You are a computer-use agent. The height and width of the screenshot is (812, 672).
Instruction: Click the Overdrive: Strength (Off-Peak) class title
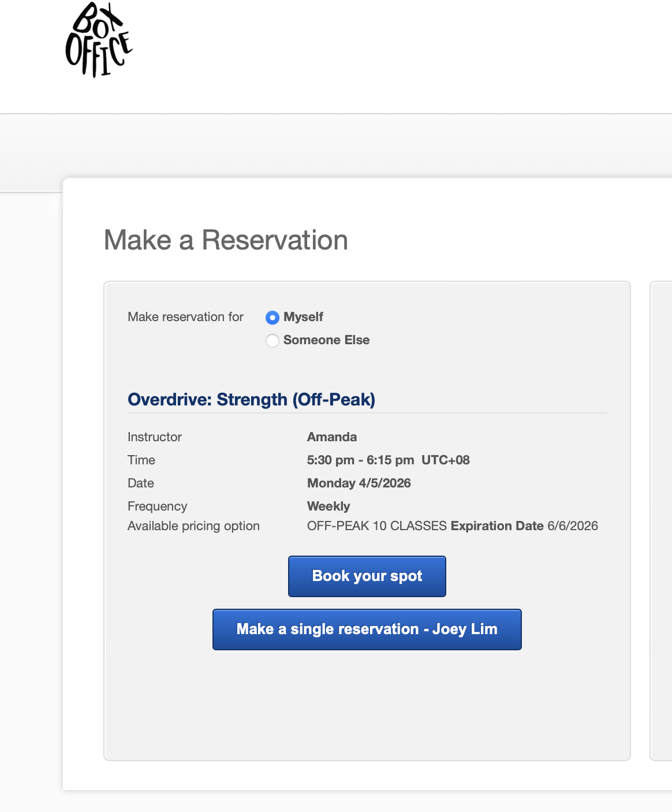click(x=251, y=400)
